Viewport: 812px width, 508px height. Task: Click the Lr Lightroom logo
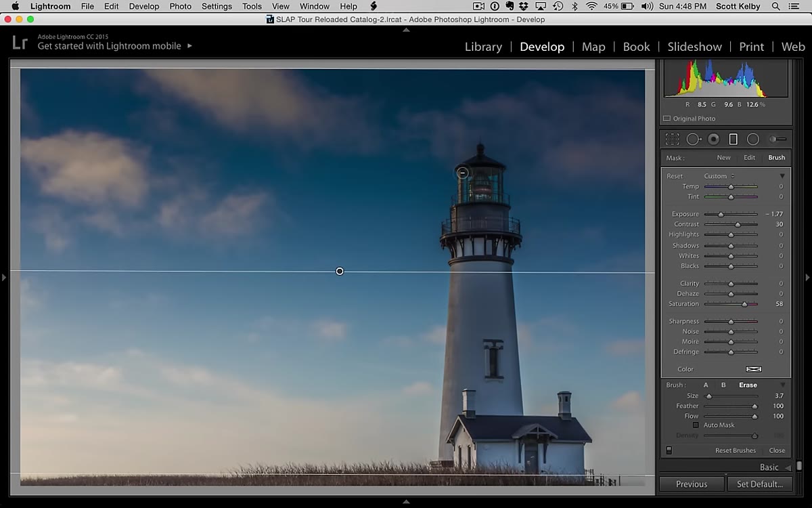pos(20,43)
